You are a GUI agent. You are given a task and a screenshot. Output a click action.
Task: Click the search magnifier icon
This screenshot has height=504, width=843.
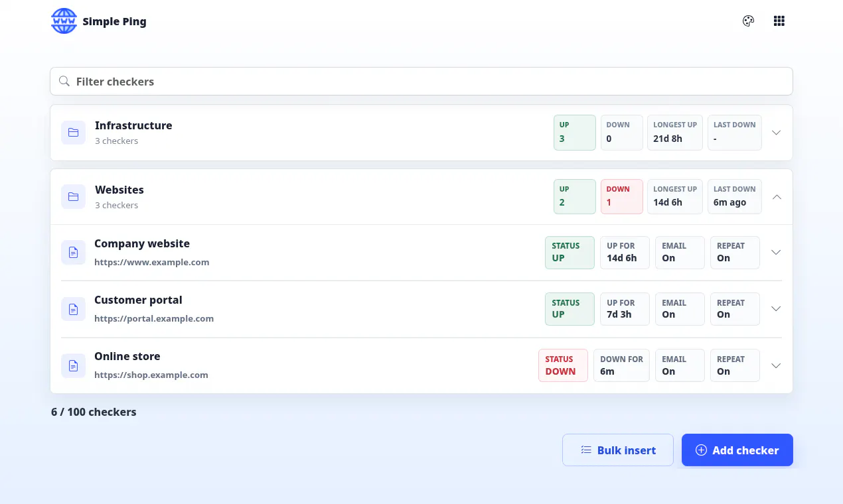[x=64, y=81]
